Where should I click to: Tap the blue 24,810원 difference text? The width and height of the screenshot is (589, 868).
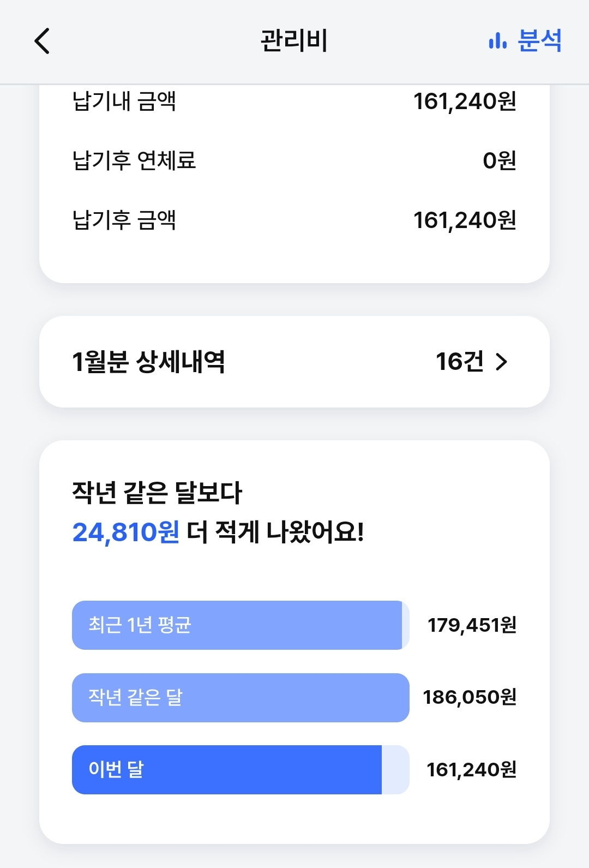[126, 532]
